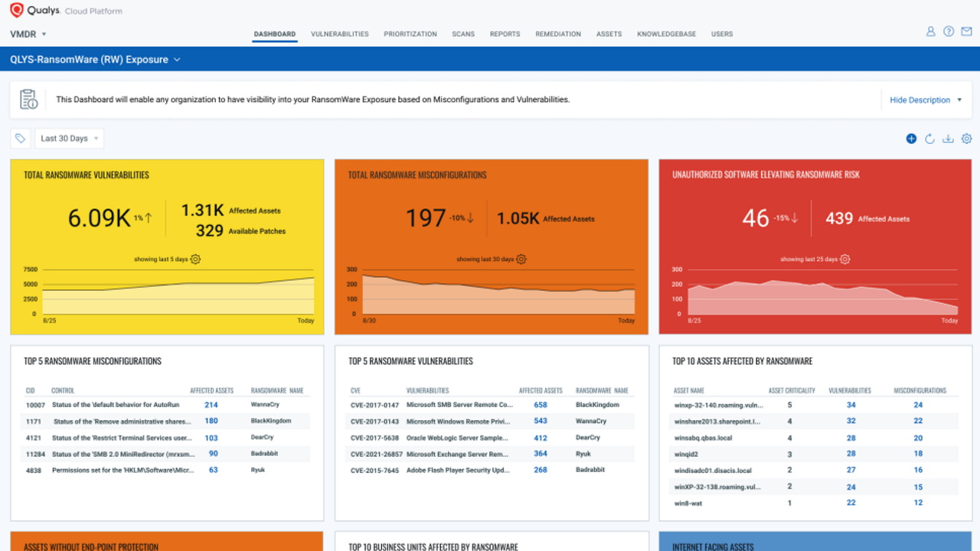Open the gear on the Misconfigurations trend chart

pyautogui.click(x=521, y=259)
